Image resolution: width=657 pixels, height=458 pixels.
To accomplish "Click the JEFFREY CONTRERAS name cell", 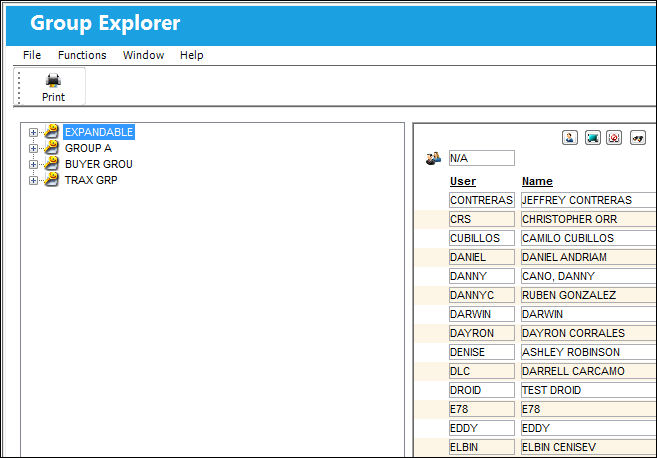I will [589, 200].
